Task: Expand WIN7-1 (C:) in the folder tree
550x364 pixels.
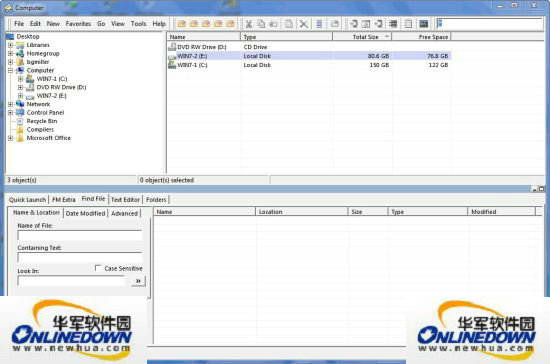Action: tap(20, 79)
